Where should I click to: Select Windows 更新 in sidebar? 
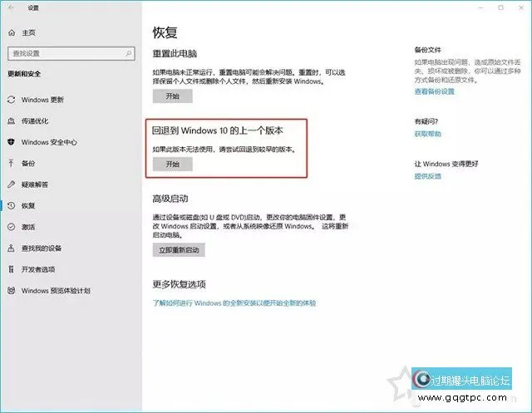(42, 100)
